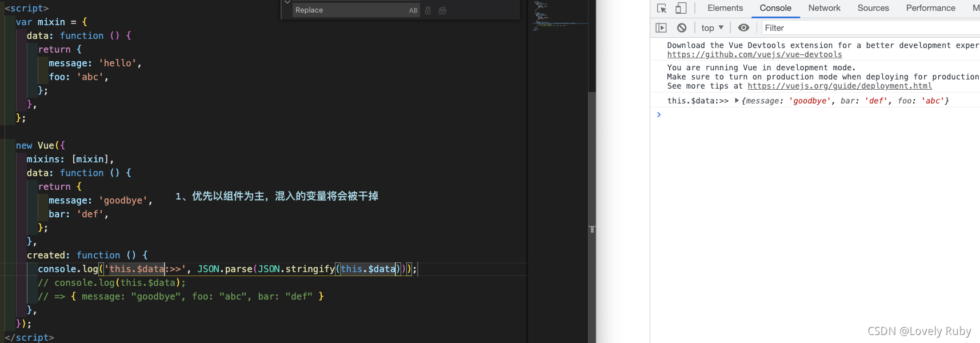Collapse the replace row chevron
This screenshot has height=343, width=980.
pos(287,3)
